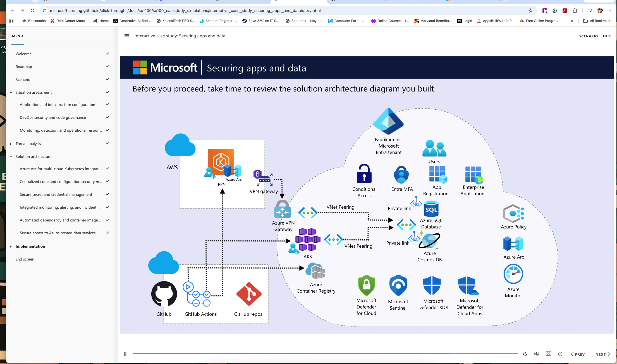Viewport: 617px width, 364px height.
Task: Click the GitHub Actions workflow icon
Action: point(197,294)
